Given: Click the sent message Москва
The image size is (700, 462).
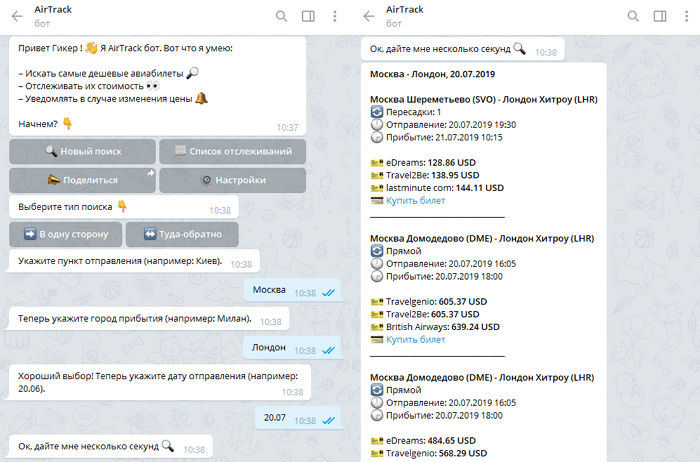Looking at the screenshot, I should [270, 291].
